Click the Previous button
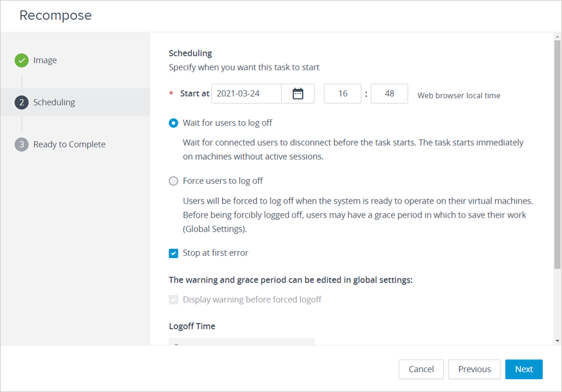 point(474,369)
